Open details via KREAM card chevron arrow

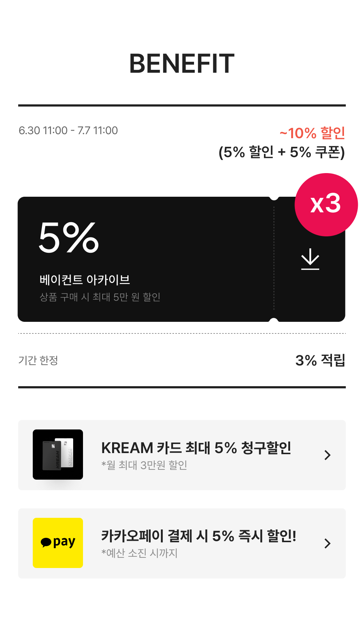pyautogui.click(x=327, y=455)
